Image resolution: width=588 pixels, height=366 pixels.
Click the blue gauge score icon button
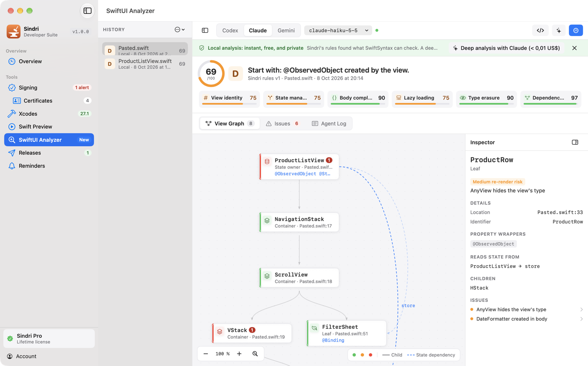click(576, 30)
